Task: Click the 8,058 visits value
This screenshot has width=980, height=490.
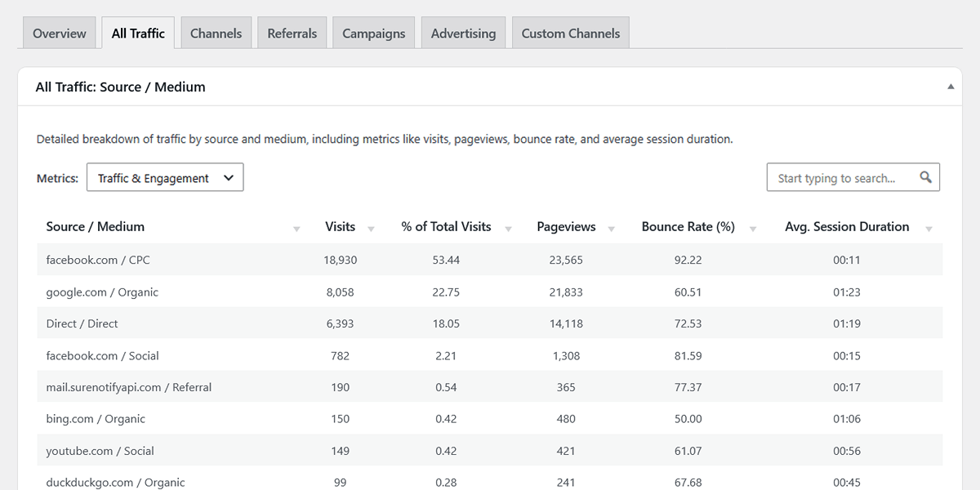Action: coord(340,292)
